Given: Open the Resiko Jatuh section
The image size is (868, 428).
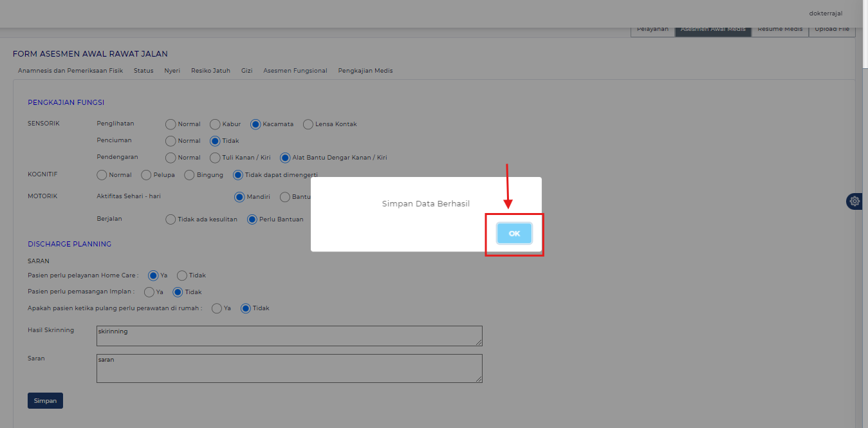Looking at the screenshot, I should click(x=210, y=71).
